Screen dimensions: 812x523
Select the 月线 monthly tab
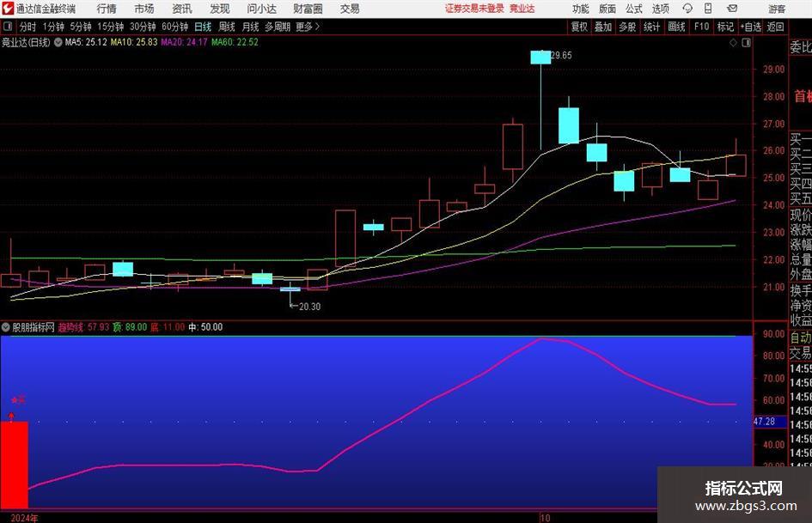coord(250,27)
